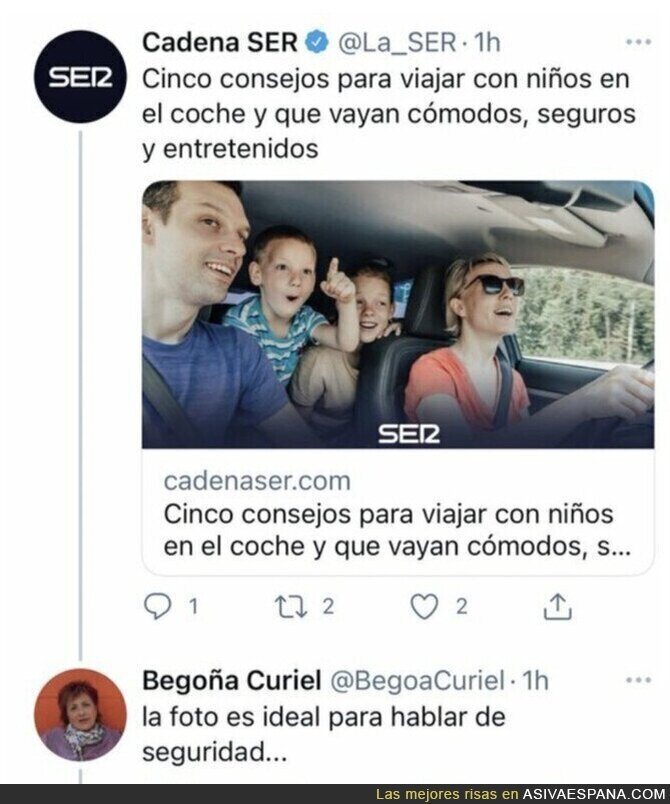
Task: Click the blue verified badge
Action: point(317,42)
